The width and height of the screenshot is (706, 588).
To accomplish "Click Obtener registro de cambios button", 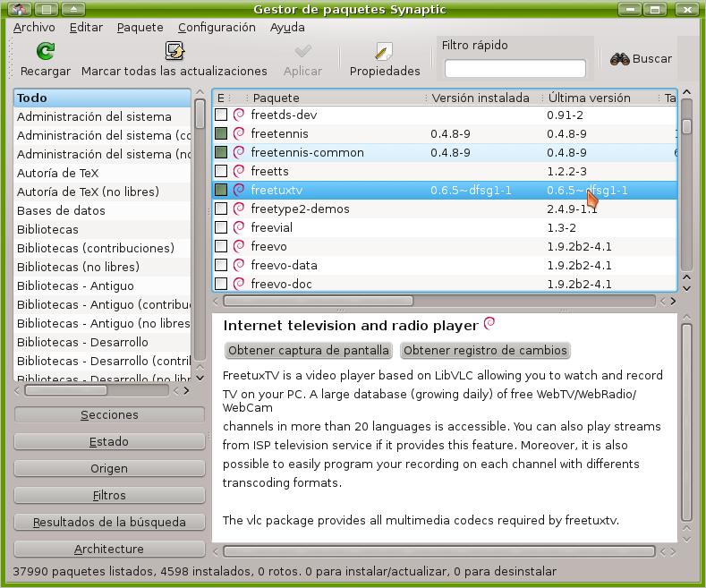I will tap(485, 350).
